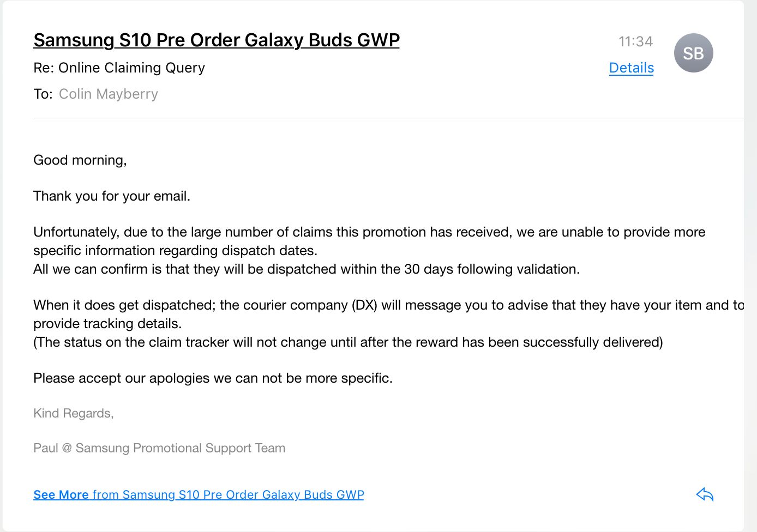Click the provide tracking details line

(x=107, y=323)
